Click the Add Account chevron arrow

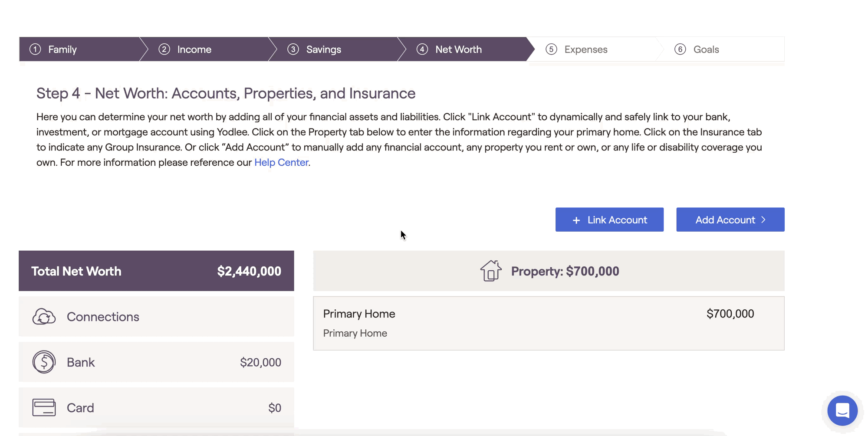click(763, 220)
